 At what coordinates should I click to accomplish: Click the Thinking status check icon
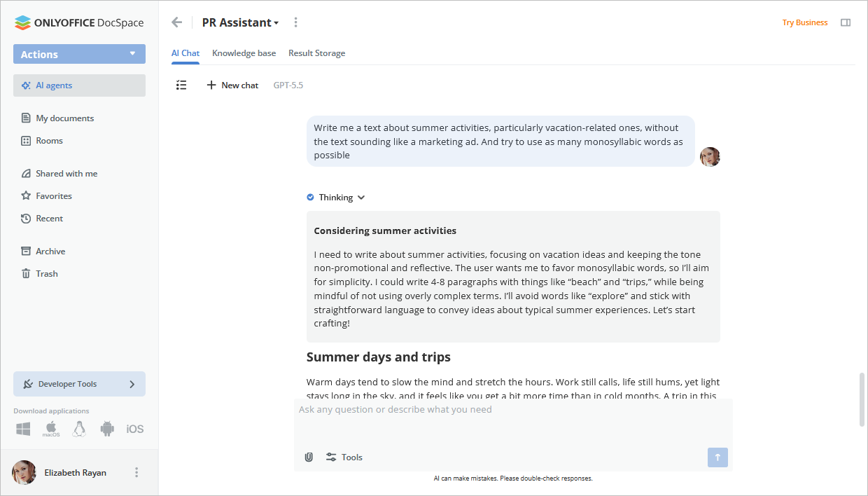310,198
